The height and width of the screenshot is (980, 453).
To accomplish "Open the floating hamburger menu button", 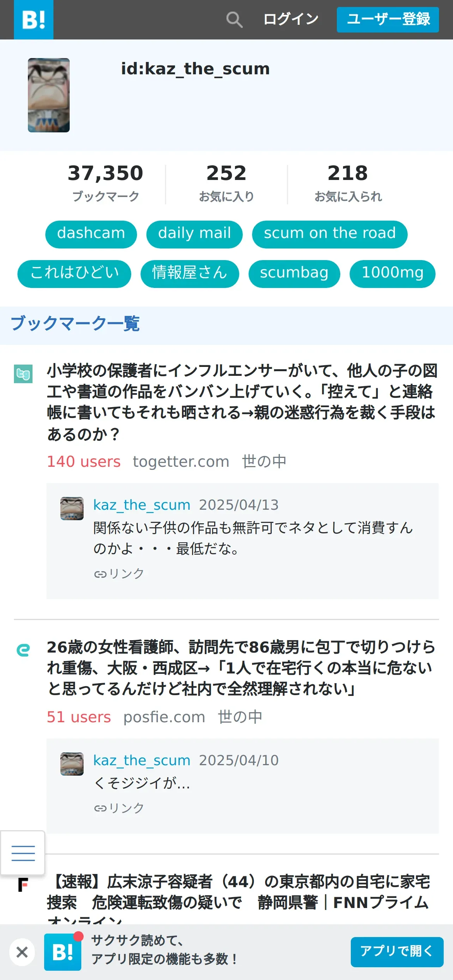I will (23, 853).
